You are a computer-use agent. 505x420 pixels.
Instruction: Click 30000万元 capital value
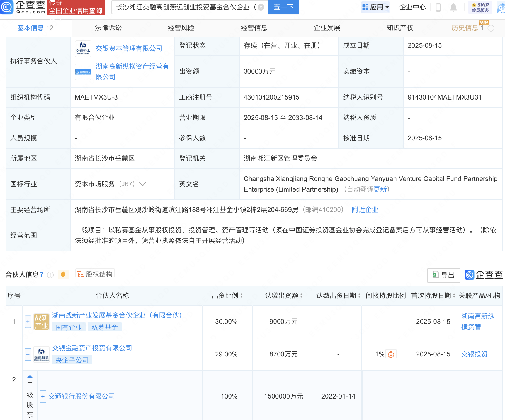click(x=259, y=71)
